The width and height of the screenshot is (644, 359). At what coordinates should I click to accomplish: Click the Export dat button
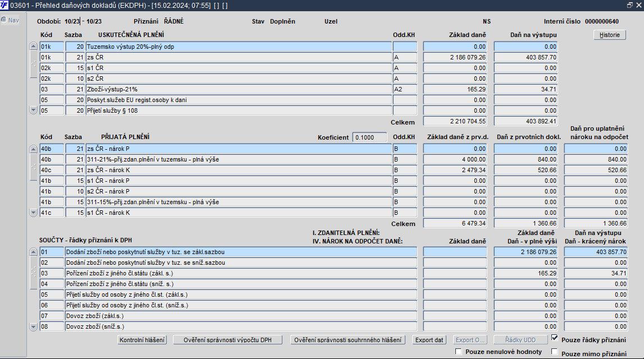(429, 340)
